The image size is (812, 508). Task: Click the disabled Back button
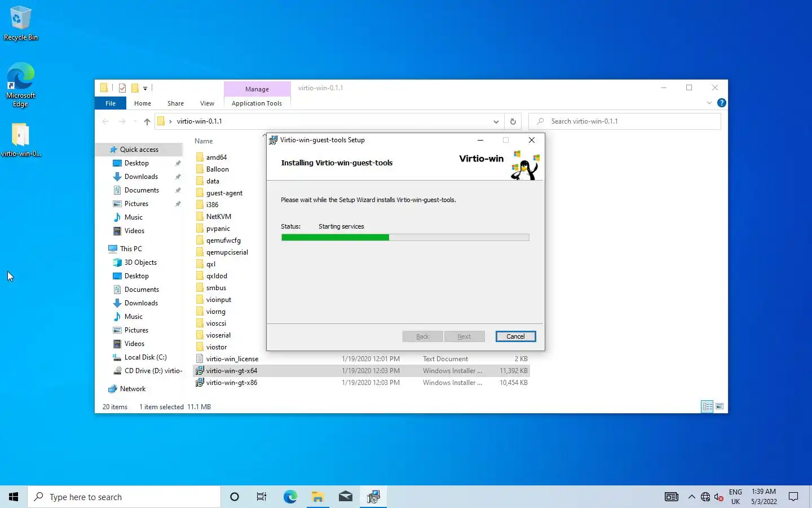(x=422, y=336)
